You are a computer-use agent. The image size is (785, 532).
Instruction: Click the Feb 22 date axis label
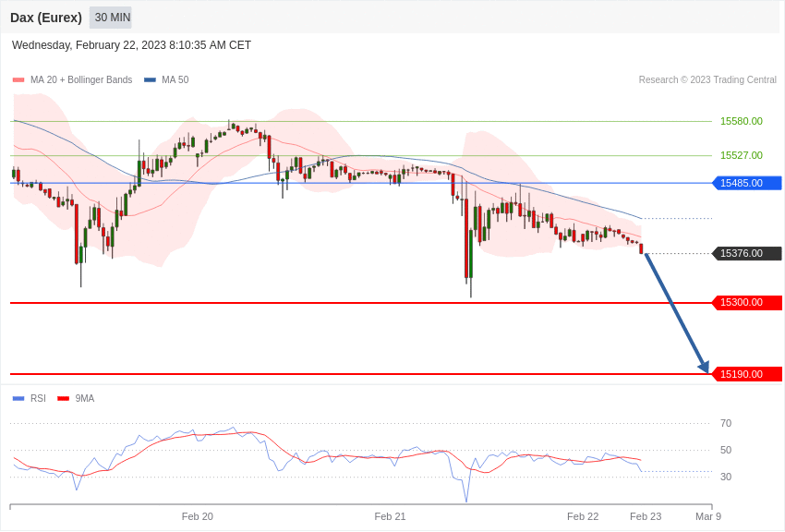(x=583, y=516)
